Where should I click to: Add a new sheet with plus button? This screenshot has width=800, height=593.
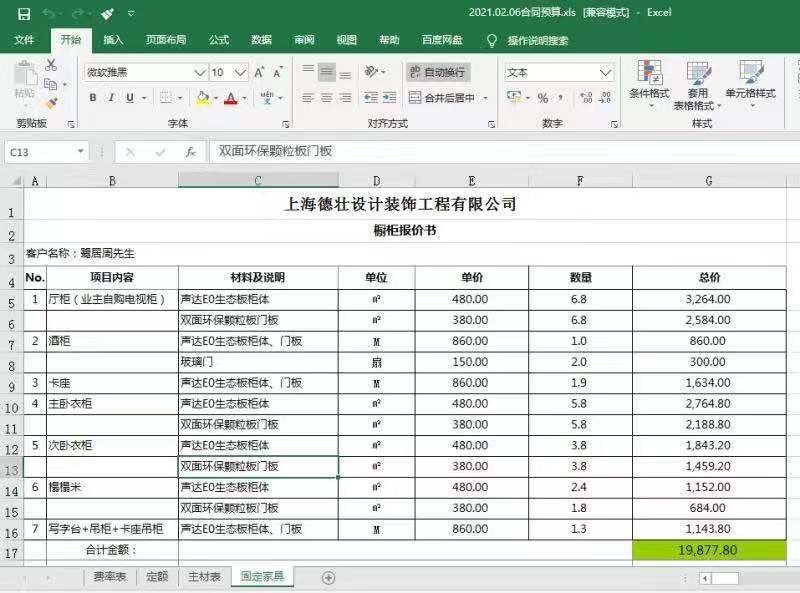[x=328, y=578]
